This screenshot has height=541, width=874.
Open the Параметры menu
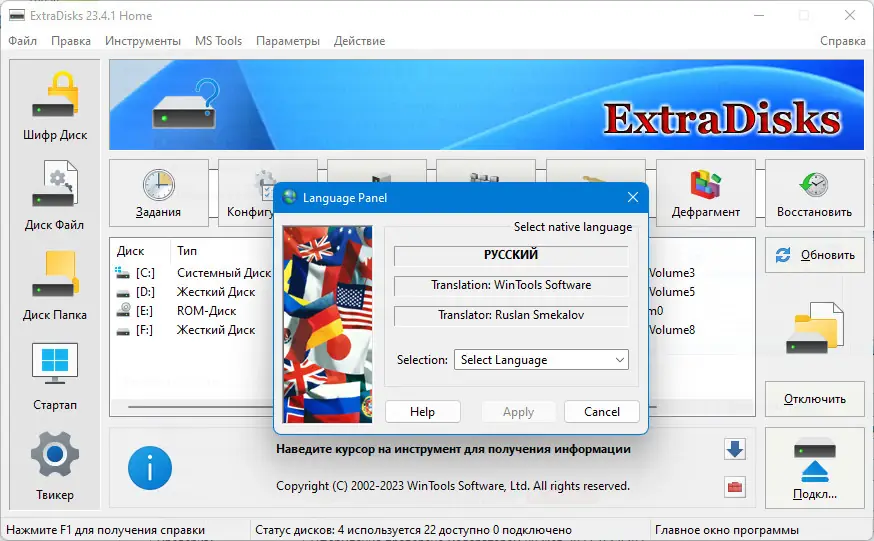click(x=288, y=41)
